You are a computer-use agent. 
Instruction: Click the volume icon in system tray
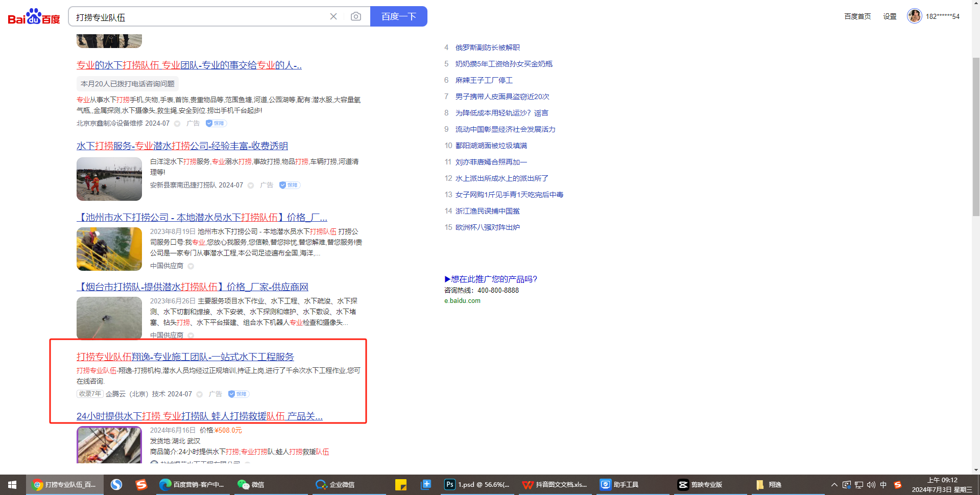871,485
